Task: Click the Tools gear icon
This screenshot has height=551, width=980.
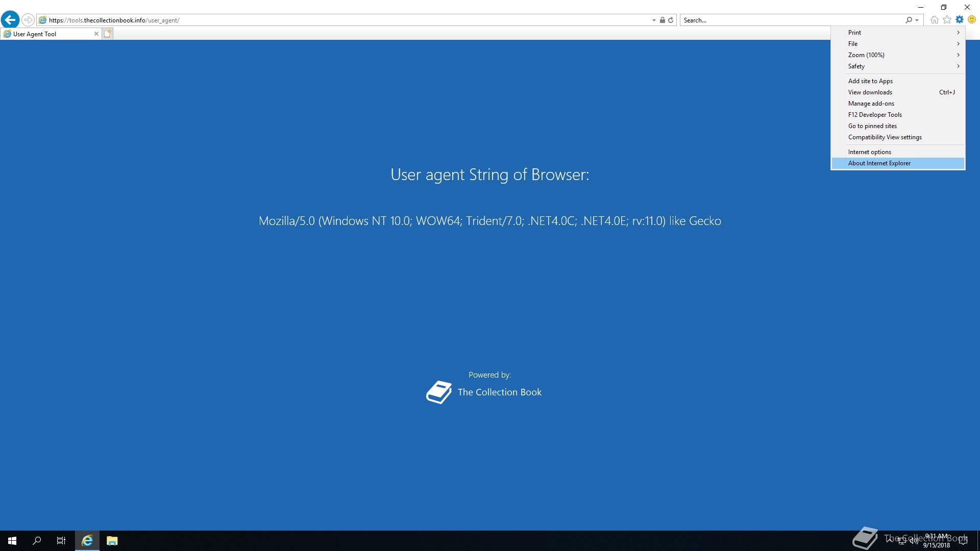Action: pyautogui.click(x=960, y=20)
